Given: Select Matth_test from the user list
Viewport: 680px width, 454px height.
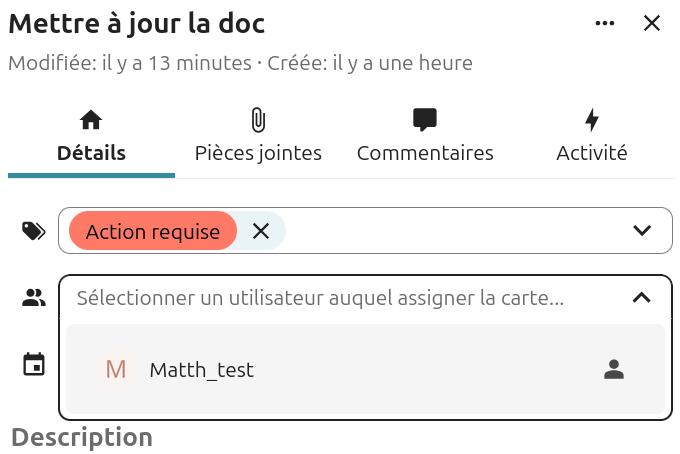Looking at the screenshot, I should pyautogui.click(x=202, y=370).
